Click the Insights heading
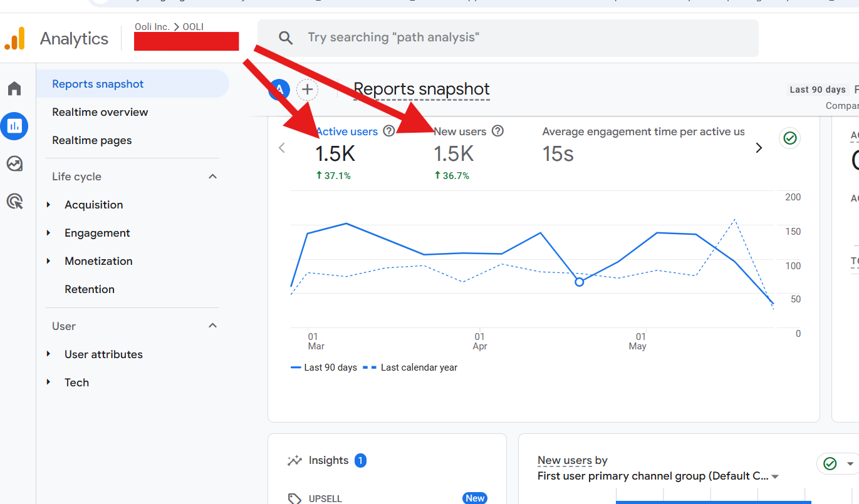 [x=328, y=461]
